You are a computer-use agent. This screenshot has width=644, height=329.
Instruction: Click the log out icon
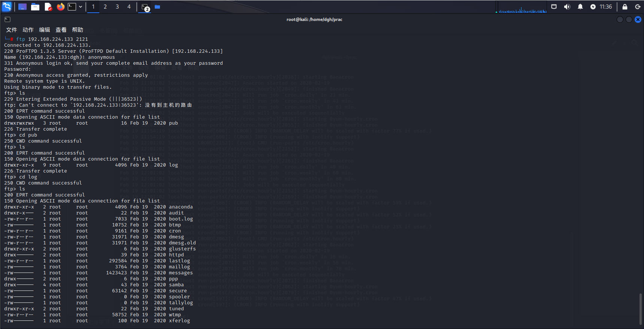(638, 7)
